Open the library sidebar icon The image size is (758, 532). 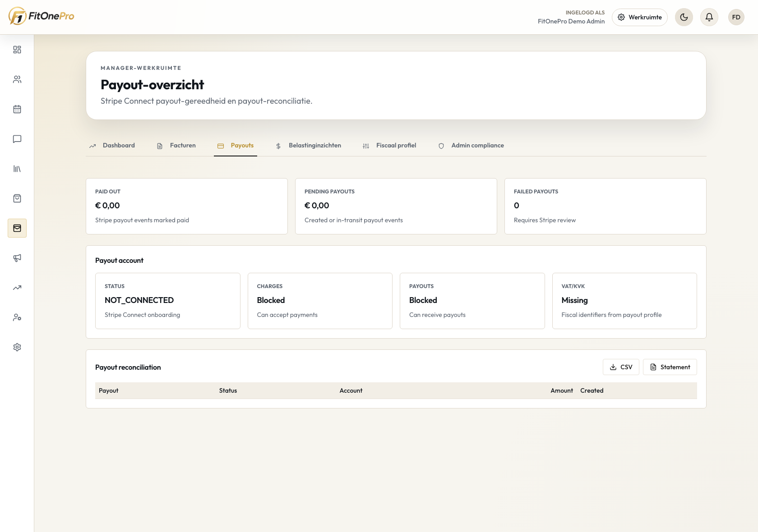pyautogui.click(x=17, y=169)
